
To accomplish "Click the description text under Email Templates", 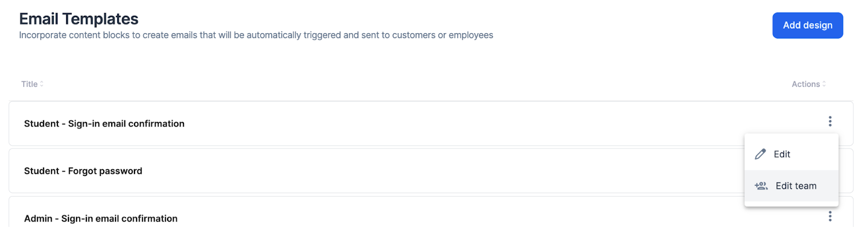I will [x=256, y=35].
